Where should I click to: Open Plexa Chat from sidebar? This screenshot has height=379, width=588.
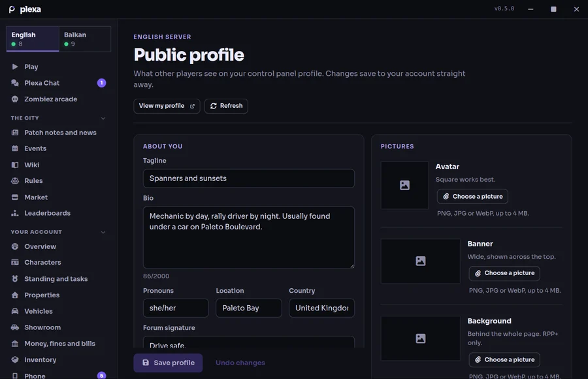(x=59, y=83)
